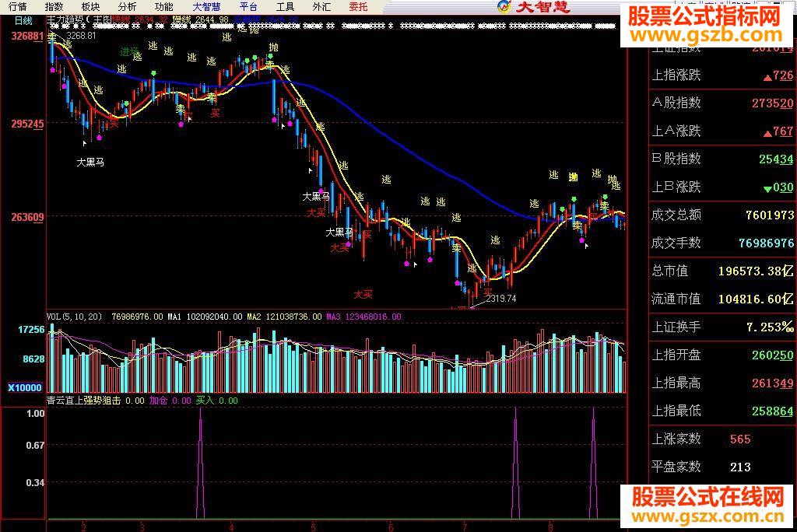Open the red 委托 menu
This screenshot has width=797, height=532.
[x=358, y=6]
